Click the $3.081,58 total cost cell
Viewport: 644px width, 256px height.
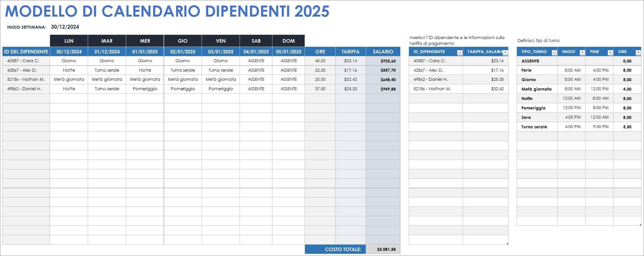[383, 249]
